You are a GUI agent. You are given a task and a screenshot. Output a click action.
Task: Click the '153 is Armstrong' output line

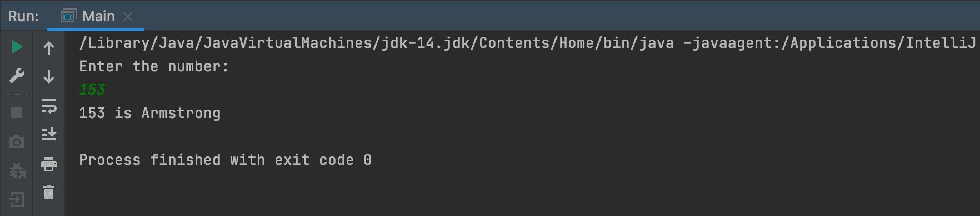click(150, 113)
